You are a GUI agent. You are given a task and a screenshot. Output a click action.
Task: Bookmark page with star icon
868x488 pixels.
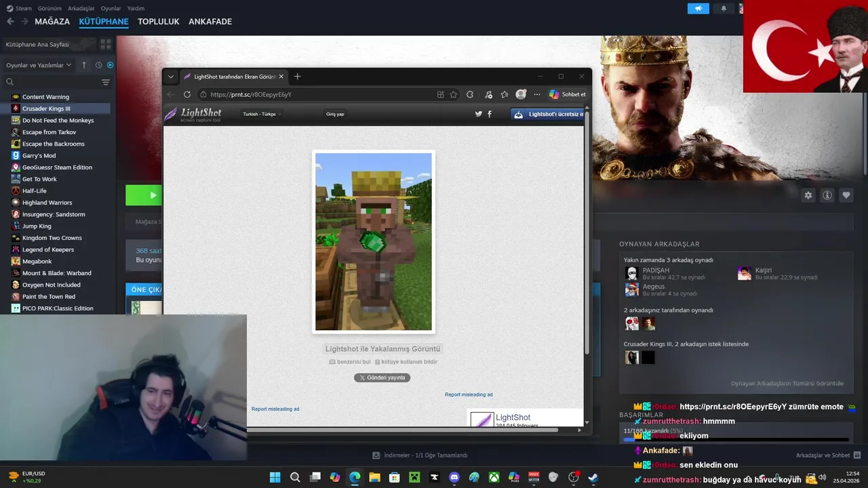point(453,95)
